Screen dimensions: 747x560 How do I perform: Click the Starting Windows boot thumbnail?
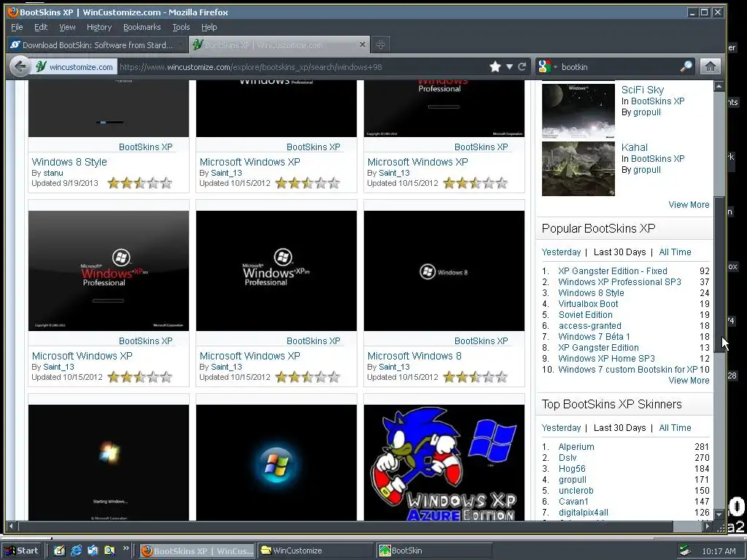point(109,462)
